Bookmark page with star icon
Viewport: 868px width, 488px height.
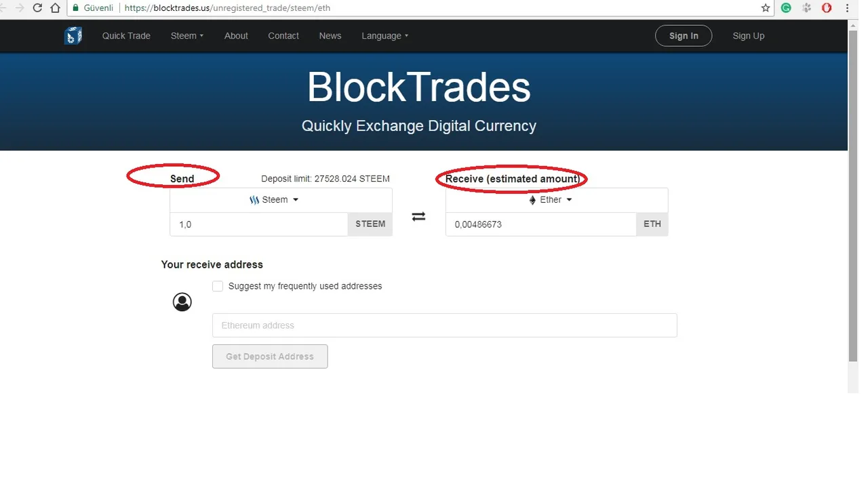coord(766,8)
